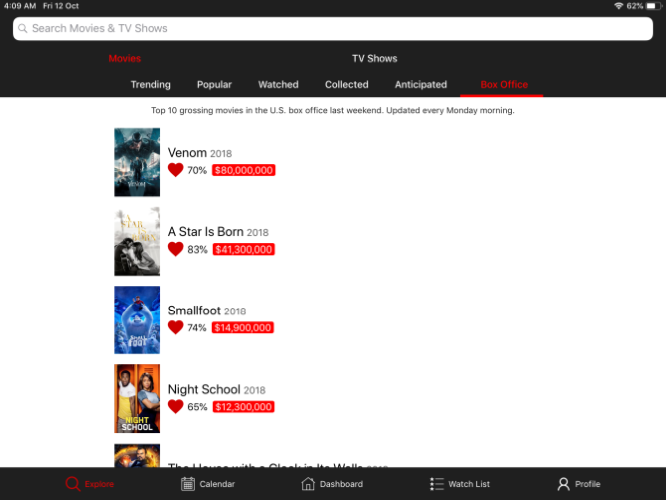Tap the heart icon for A Star Is Born

(x=175, y=249)
